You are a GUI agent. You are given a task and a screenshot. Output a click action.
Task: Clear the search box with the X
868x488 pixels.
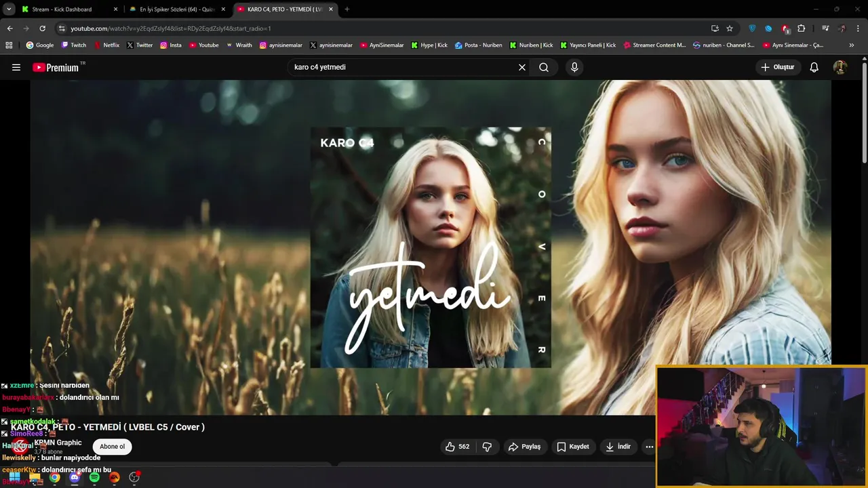[x=522, y=67]
